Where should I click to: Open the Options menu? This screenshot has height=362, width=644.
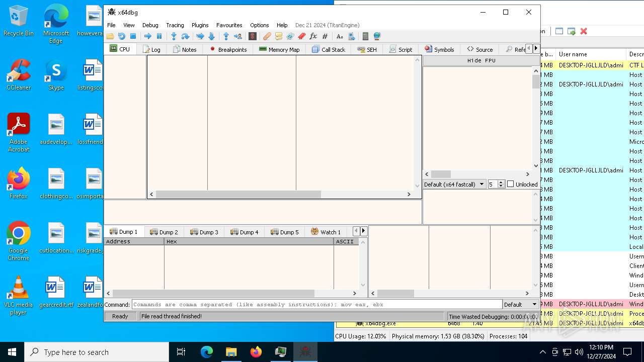[x=260, y=25]
